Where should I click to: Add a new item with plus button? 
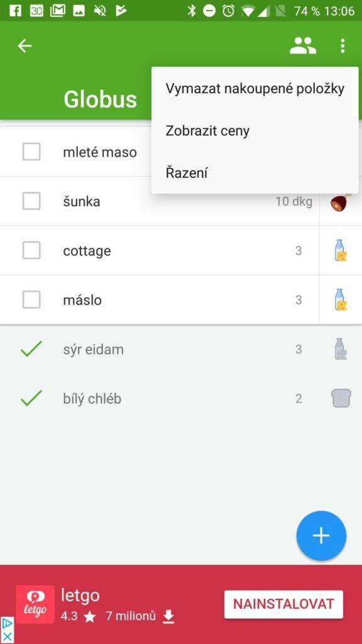(321, 536)
